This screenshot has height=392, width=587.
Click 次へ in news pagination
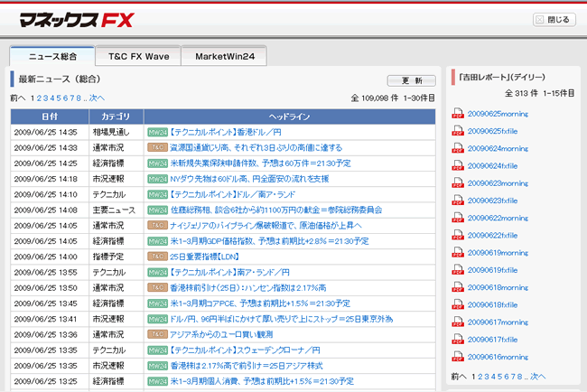click(97, 98)
